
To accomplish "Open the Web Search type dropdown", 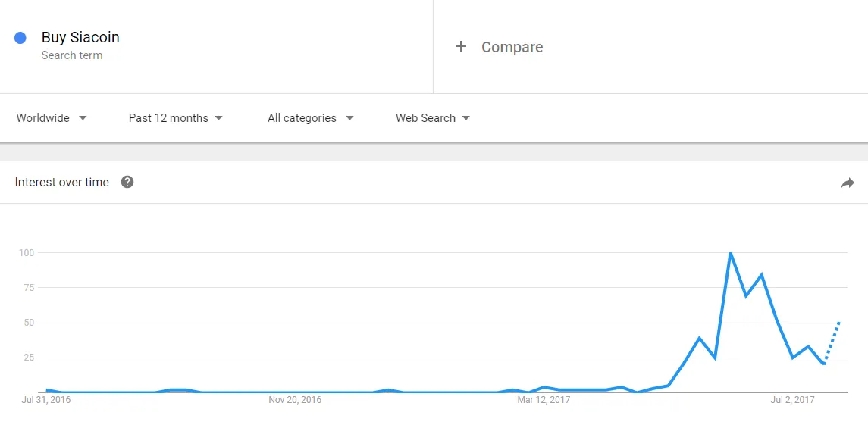I will (x=432, y=117).
